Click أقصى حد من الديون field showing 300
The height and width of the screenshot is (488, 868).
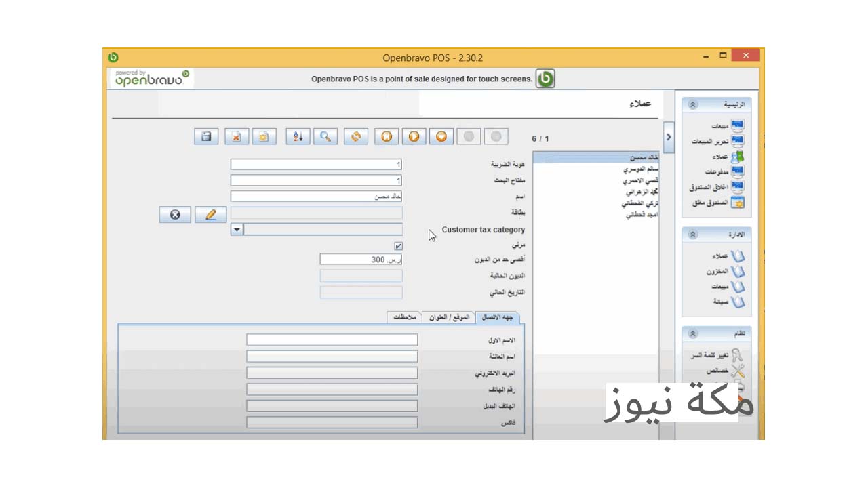coord(361,260)
